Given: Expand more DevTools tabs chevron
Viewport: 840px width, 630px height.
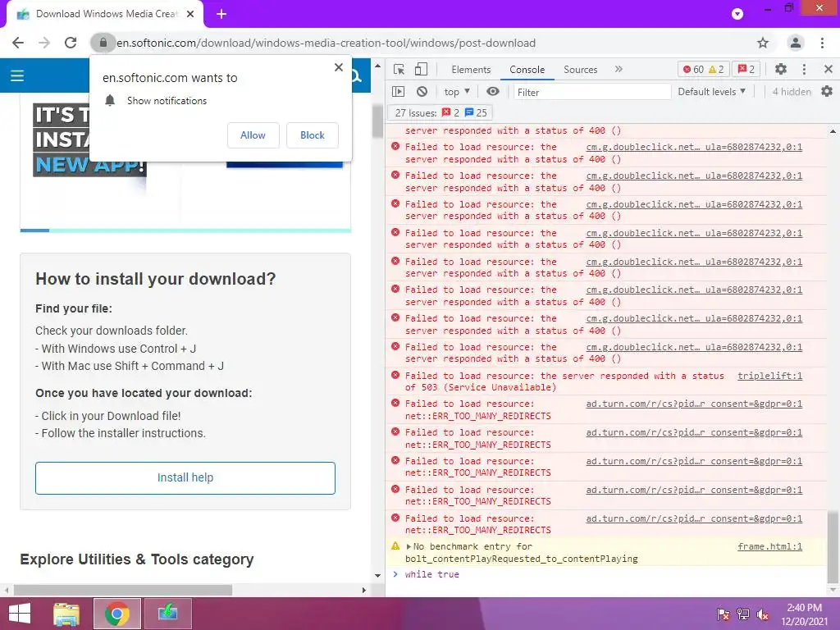Looking at the screenshot, I should coord(619,69).
